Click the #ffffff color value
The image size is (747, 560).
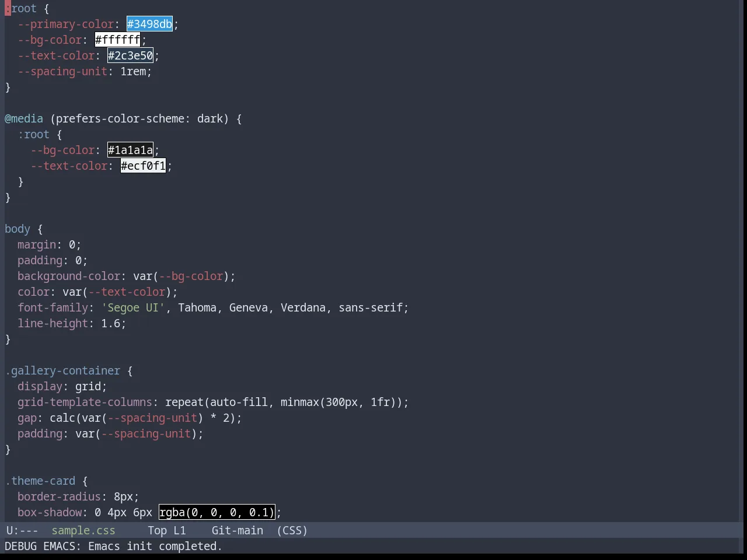[117, 40]
